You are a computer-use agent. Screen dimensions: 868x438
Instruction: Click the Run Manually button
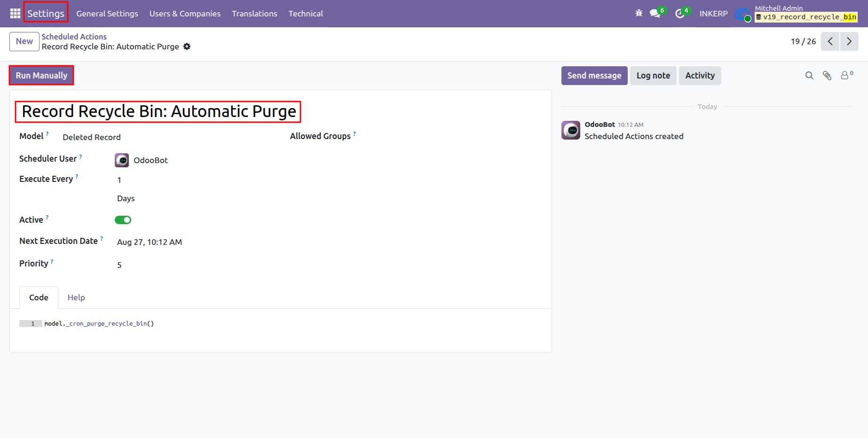point(41,76)
